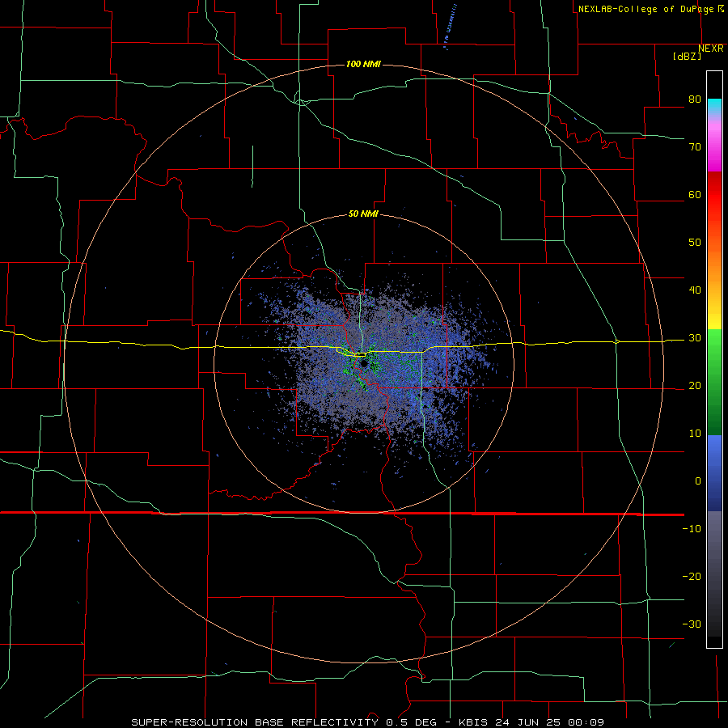Click the dBZ units label
This screenshot has width=728, height=728.
tap(687, 57)
